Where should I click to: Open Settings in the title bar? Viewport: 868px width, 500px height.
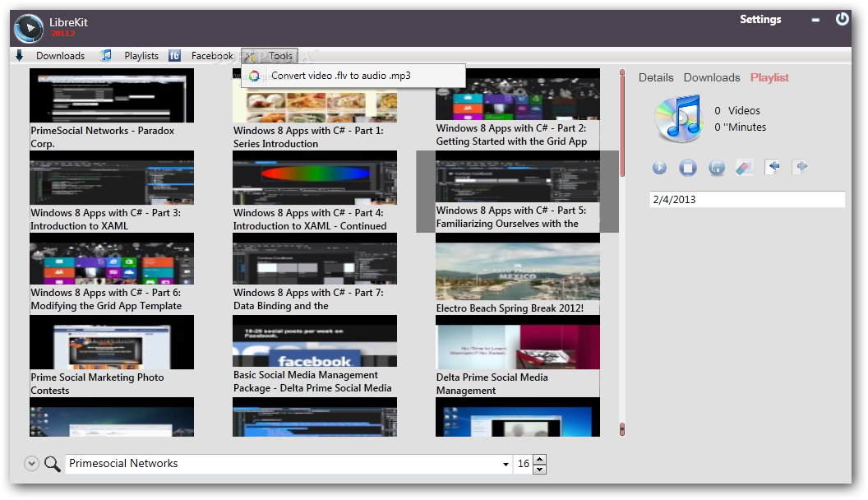(x=760, y=20)
